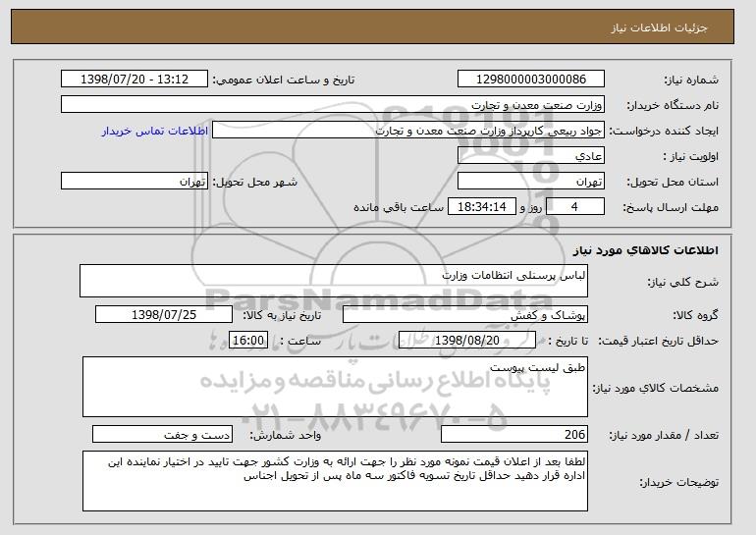Click the label واحد شمارش
This screenshot has width=756, height=535.
pyautogui.click(x=285, y=435)
